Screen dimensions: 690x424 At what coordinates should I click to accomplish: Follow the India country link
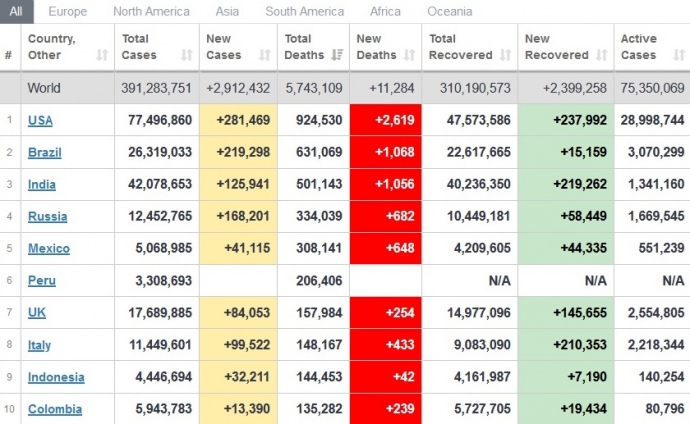pos(42,185)
